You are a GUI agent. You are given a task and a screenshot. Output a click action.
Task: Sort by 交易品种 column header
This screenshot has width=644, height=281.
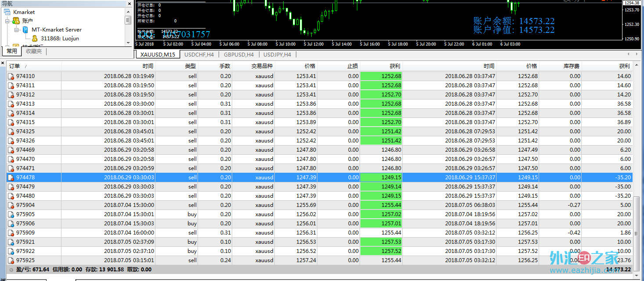click(262, 66)
